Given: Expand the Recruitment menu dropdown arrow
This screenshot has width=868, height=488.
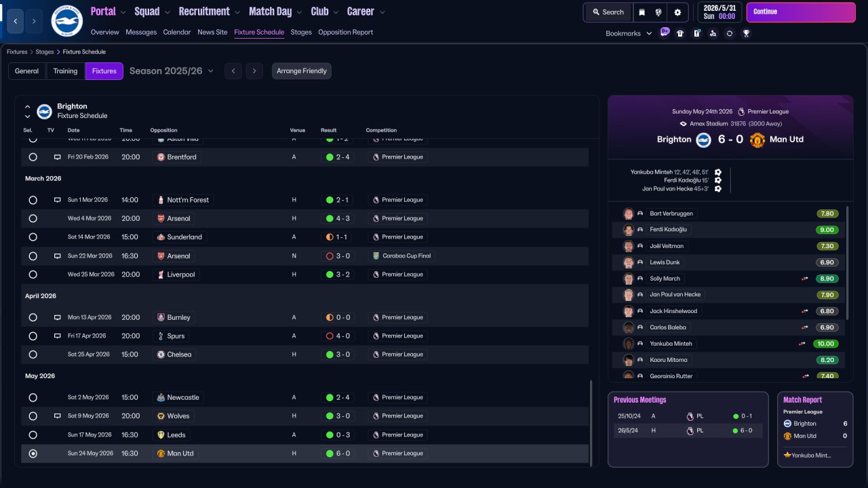Looking at the screenshot, I should [237, 12].
